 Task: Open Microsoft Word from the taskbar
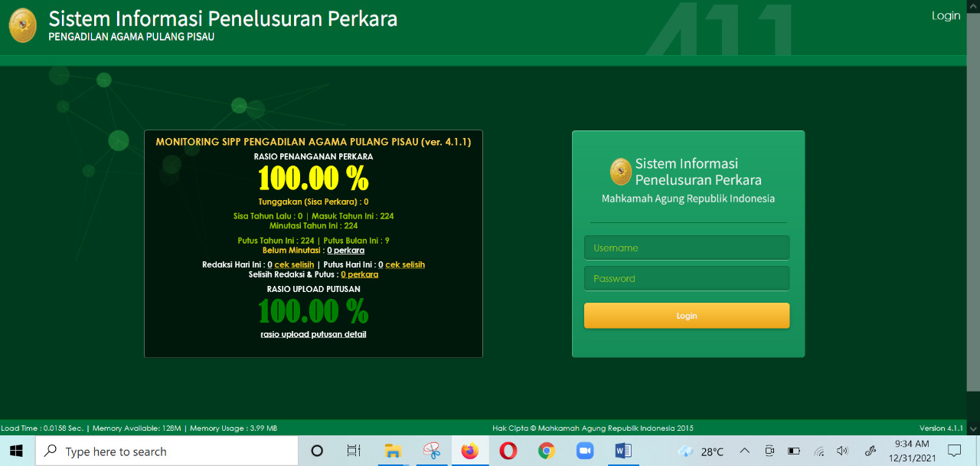[x=622, y=451]
